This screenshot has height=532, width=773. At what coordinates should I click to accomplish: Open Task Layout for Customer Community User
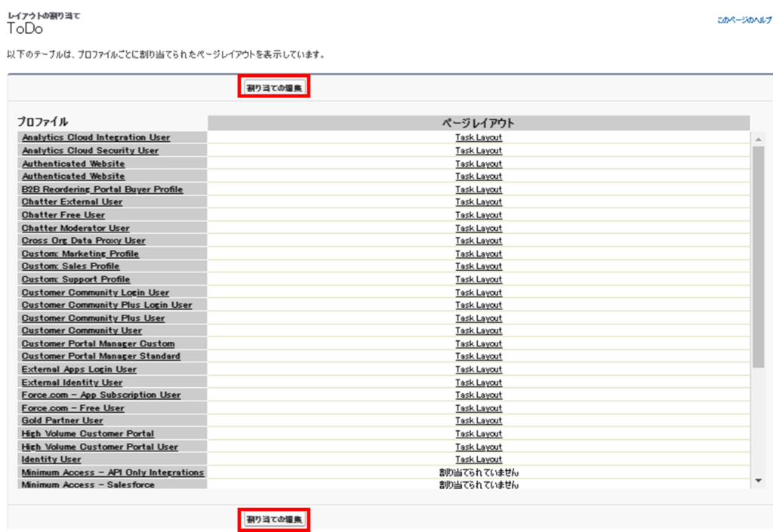pyautogui.click(x=478, y=331)
